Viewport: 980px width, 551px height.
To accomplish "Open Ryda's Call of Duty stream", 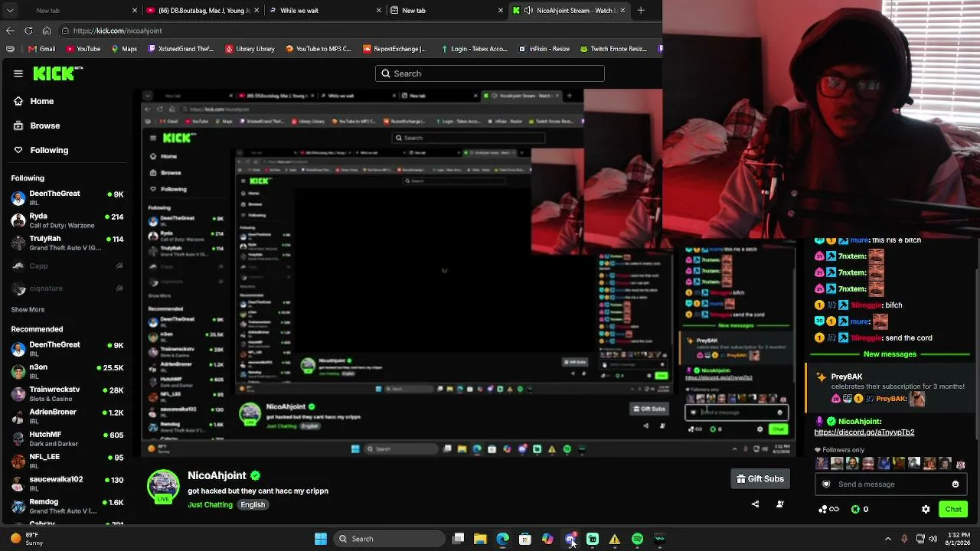I will click(67, 220).
